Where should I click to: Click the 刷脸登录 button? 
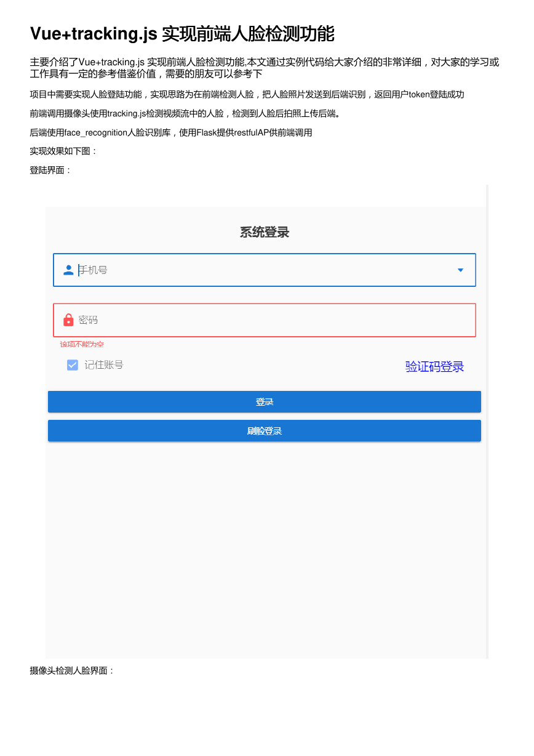[x=265, y=431]
